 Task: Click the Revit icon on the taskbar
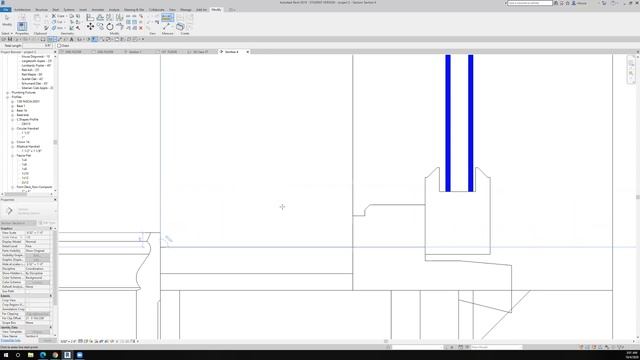tap(67, 355)
